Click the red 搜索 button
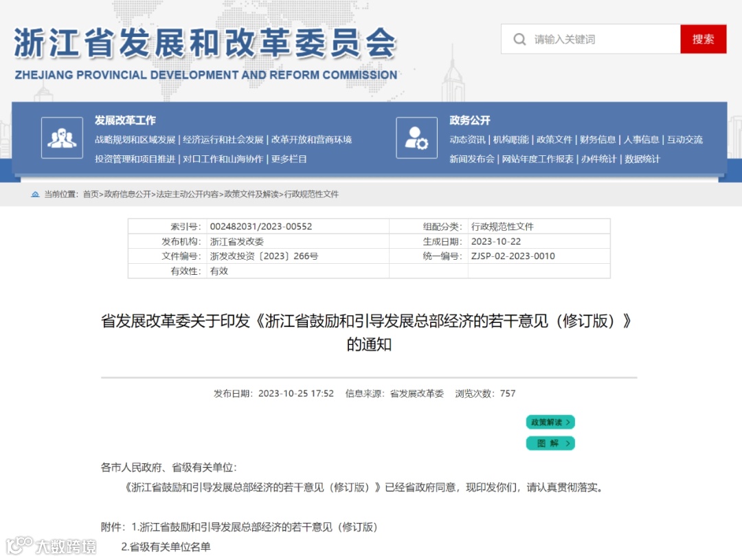The width and height of the screenshot is (742, 560). 703,39
